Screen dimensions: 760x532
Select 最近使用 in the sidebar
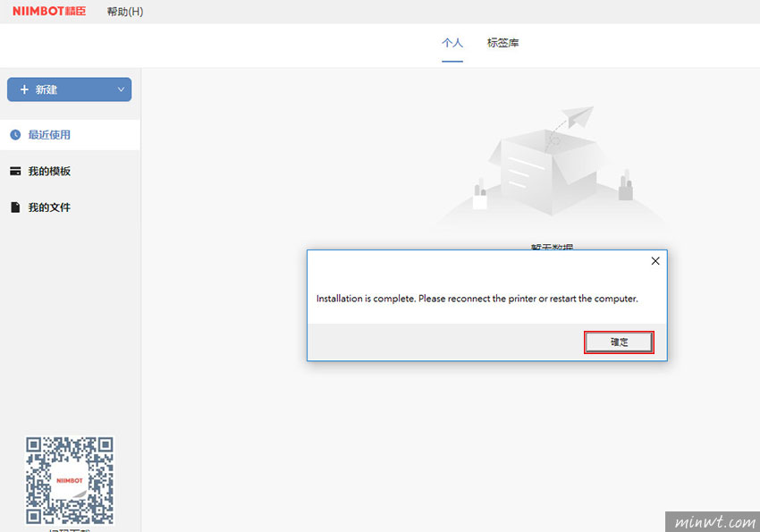click(71, 135)
